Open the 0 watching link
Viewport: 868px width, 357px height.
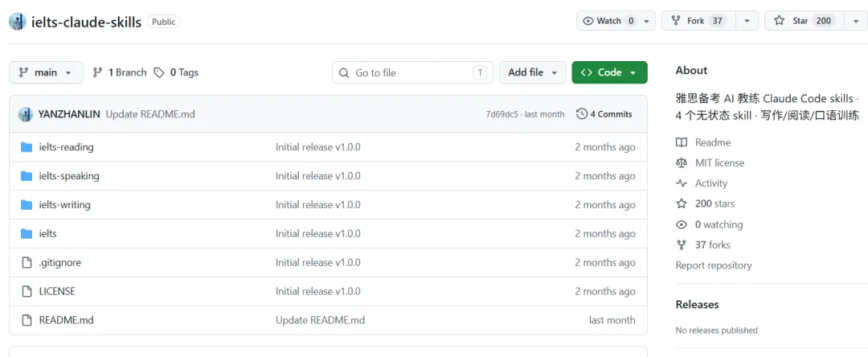(719, 224)
